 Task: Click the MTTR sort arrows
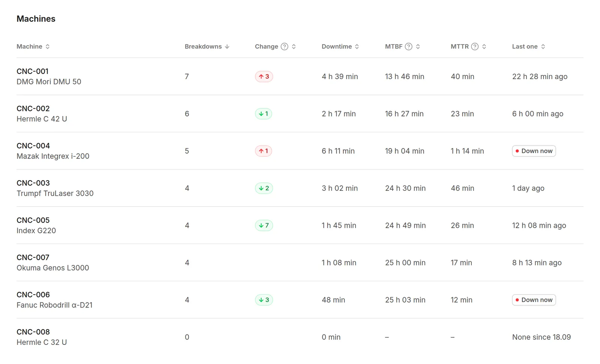[484, 46]
